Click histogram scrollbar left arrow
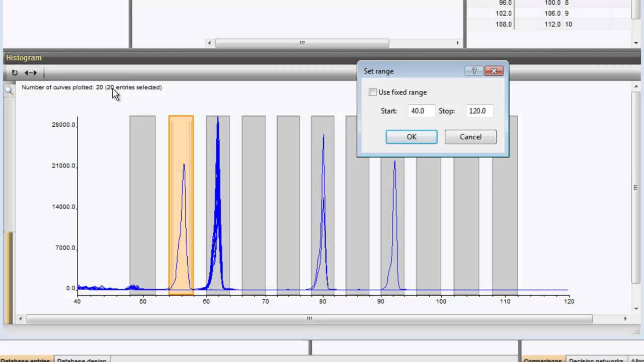Viewport: 644px width, 362px height. click(21, 319)
